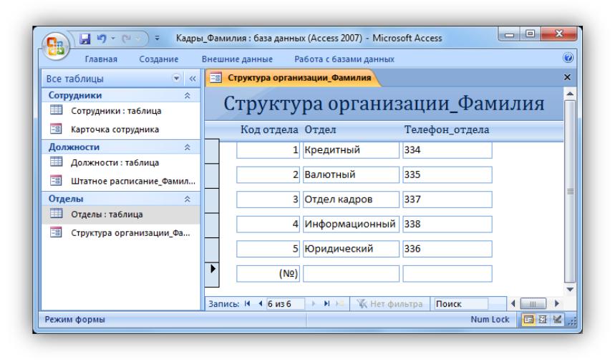Undo the last action in the toolbar
Viewport: 615px width, 364px height.
point(102,39)
